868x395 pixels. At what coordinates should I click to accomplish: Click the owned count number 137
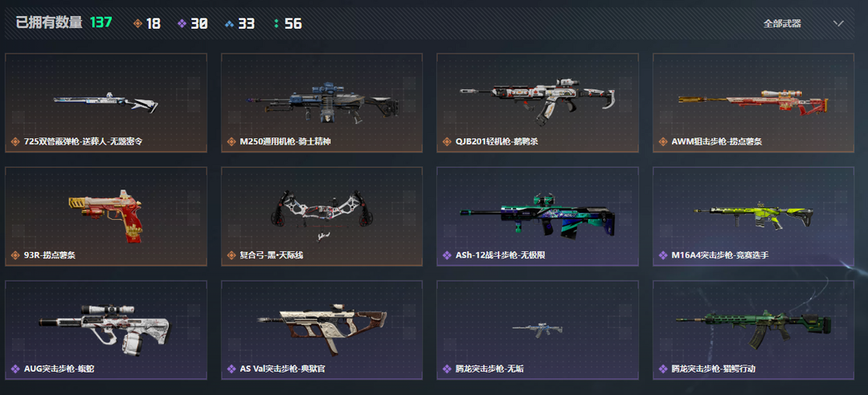tap(100, 22)
